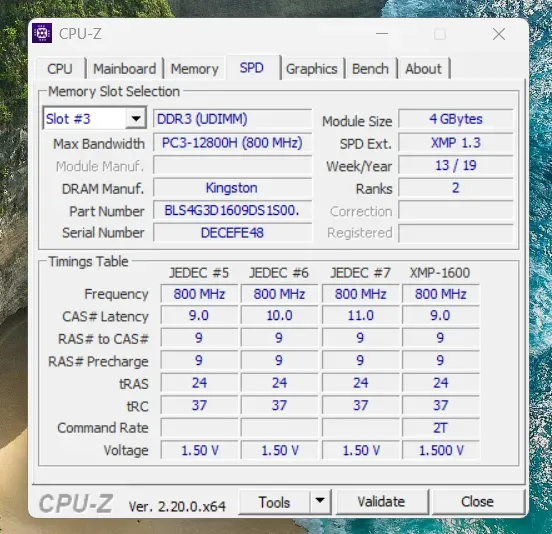Close the CPU-Z window with X
Image resolution: width=552 pixels, height=534 pixels.
(499, 34)
